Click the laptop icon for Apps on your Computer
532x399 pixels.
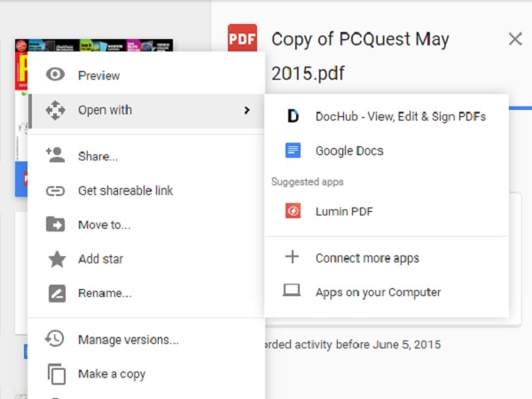pyautogui.click(x=292, y=291)
